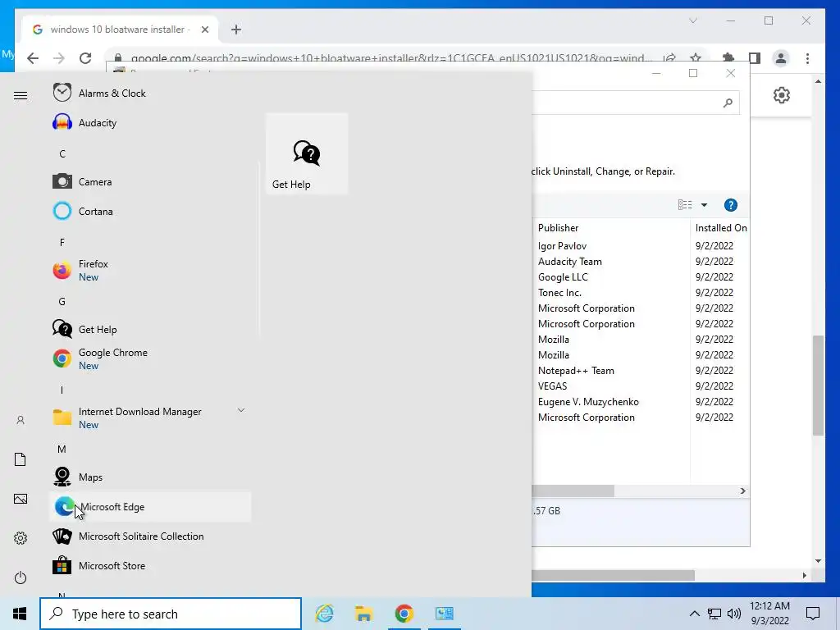This screenshot has height=630, width=840.
Task: Select the windows 10 bloatware installer tab
Action: tap(120, 30)
